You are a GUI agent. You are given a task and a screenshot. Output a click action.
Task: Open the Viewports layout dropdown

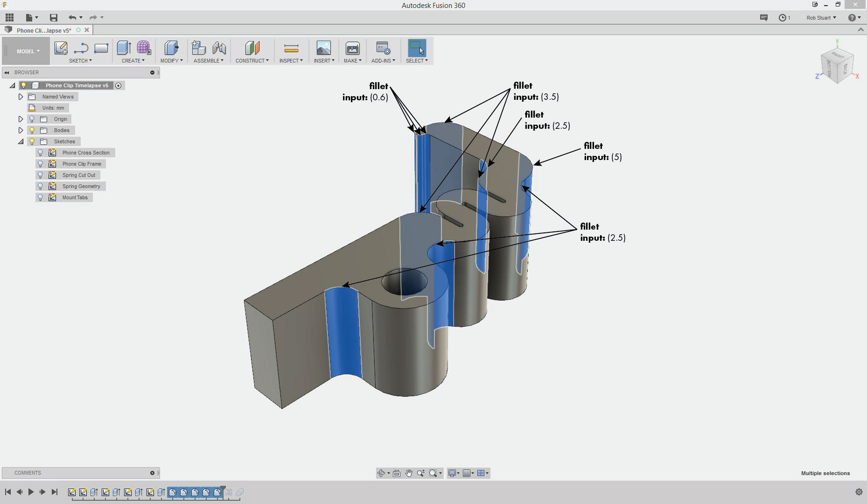(x=482, y=473)
